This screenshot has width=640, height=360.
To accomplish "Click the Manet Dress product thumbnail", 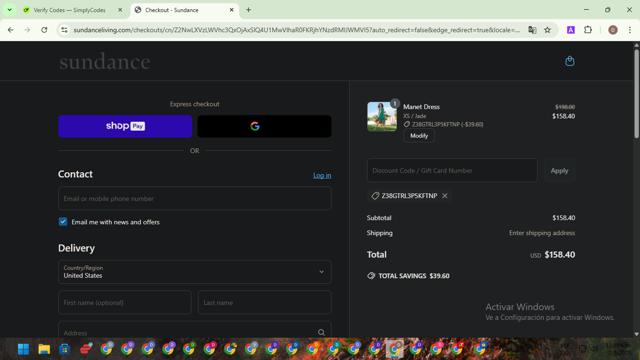I will pos(382,117).
